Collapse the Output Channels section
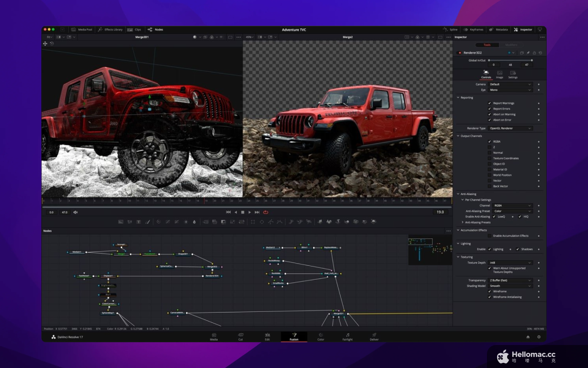The image size is (588, 368). tap(458, 136)
